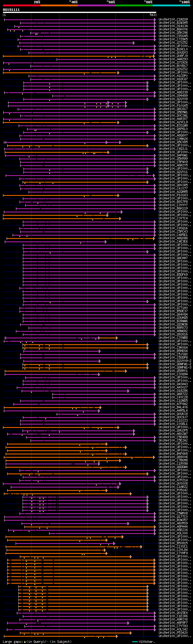
Task: Select label UniRef100_C1YUC1
Action: (x=173, y=546)
